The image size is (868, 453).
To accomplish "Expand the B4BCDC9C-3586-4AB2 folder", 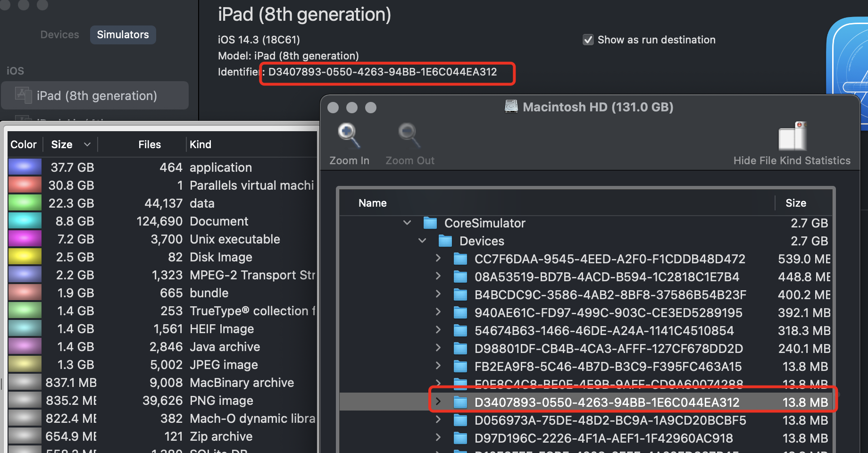I will pos(438,294).
